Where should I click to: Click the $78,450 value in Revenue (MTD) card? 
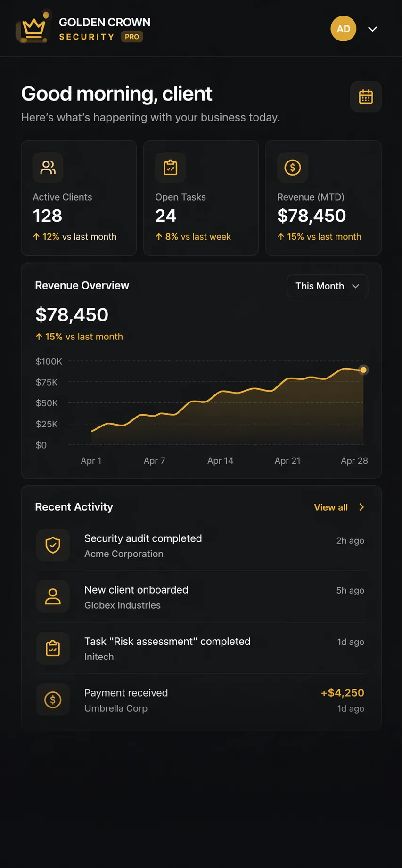point(312,216)
